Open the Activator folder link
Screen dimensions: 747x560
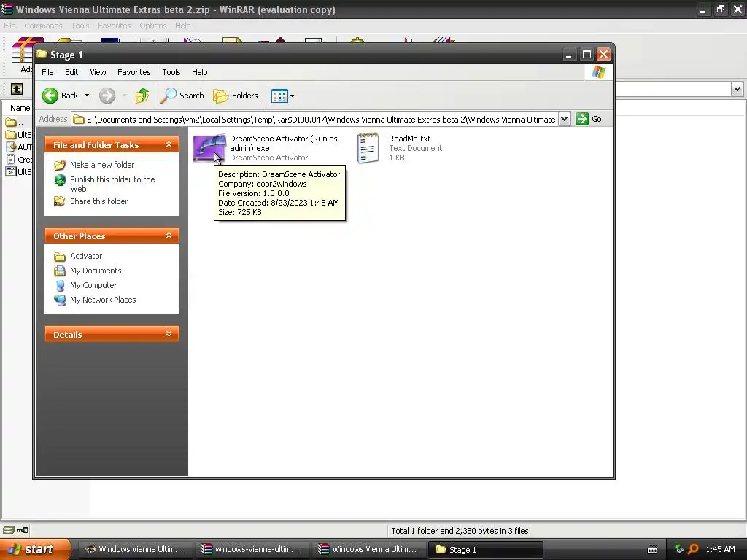pyautogui.click(x=86, y=256)
